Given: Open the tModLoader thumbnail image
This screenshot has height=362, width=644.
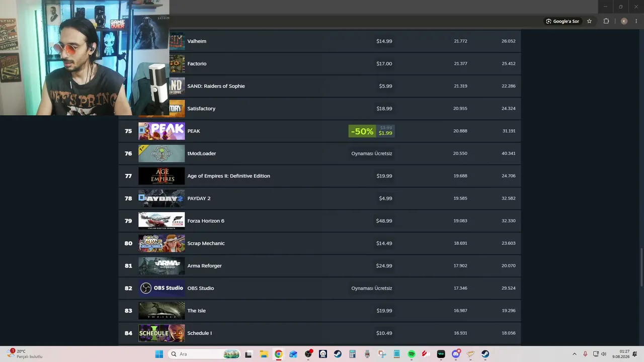Looking at the screenshot, I should (x=162, y=153).
